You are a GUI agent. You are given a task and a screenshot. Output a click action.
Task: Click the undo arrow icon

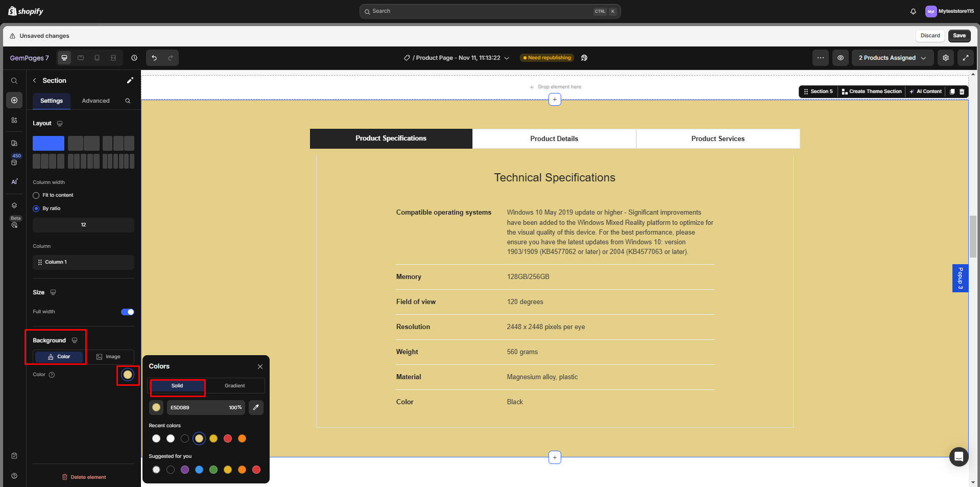point(154,58)
